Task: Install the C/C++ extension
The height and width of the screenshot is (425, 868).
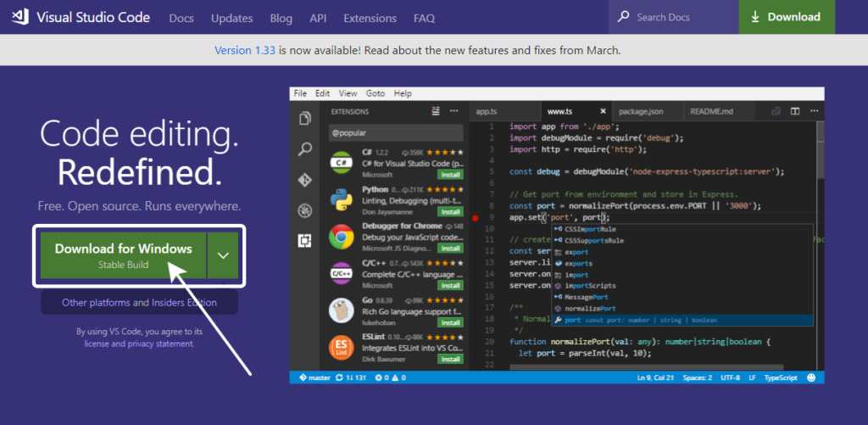Action: [x=451, y=285]
